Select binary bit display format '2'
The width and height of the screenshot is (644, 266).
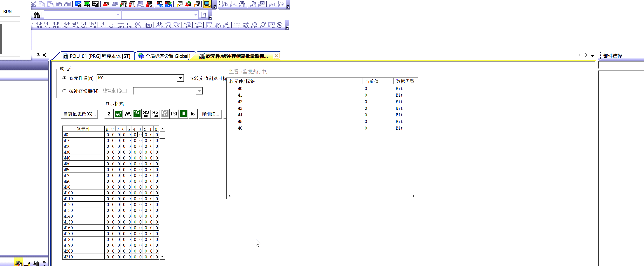click(109, 114)
